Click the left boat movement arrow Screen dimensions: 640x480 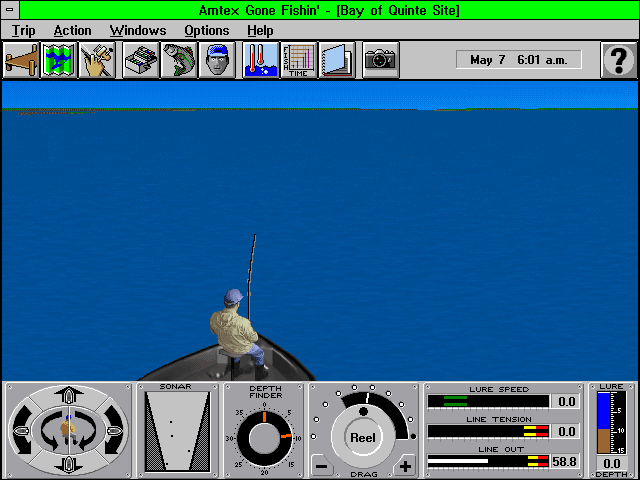(23, 430)
